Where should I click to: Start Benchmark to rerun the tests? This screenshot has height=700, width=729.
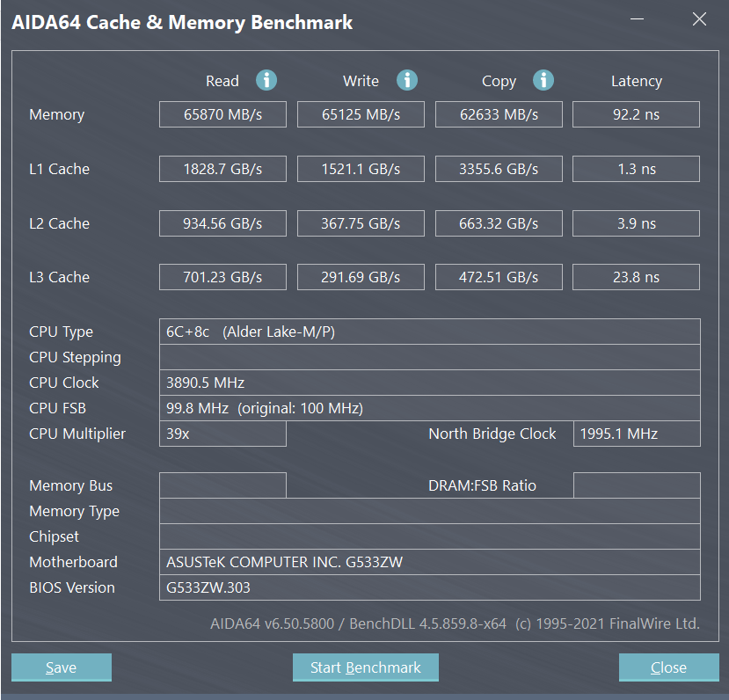pyautogui.click(x=365, y=667)
